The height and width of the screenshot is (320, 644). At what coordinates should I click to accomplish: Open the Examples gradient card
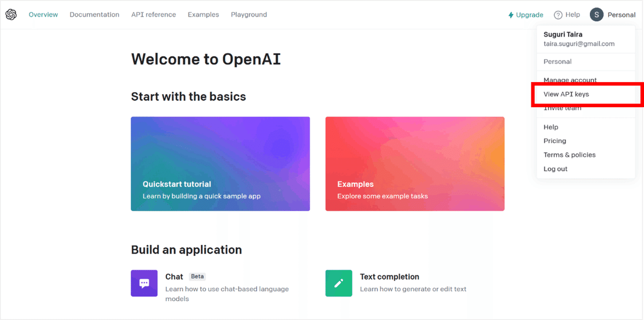tap(415, 163)
